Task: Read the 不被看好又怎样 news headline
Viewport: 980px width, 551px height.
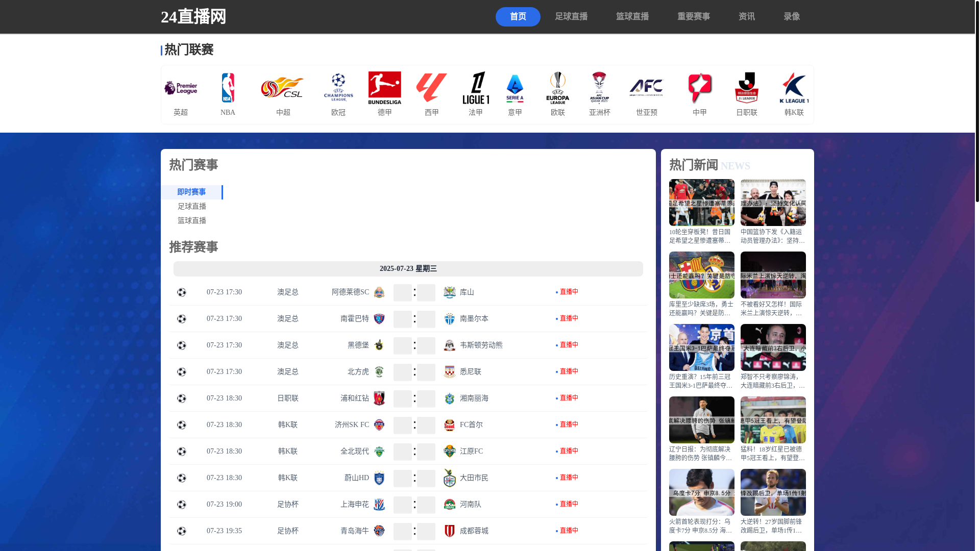Action: click(x=773, y=309)
